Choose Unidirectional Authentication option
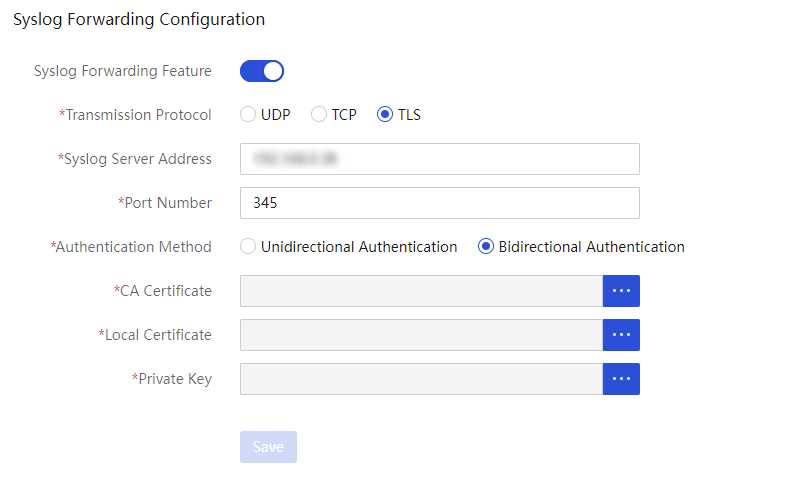Screen dimensions: 785x481 [x=248, y=247]
